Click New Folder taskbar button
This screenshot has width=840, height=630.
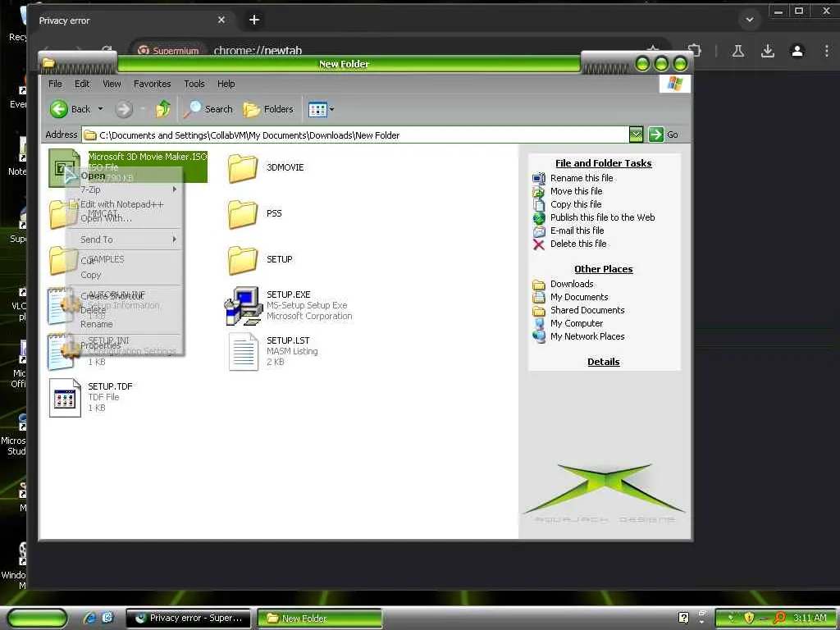point(320,619)
